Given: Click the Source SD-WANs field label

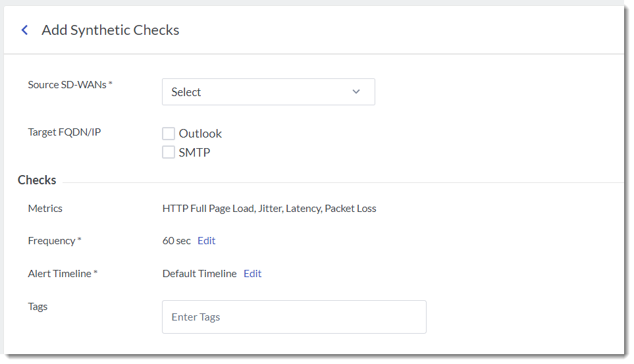Looking at the screenshot, I should tap(67, 84).
